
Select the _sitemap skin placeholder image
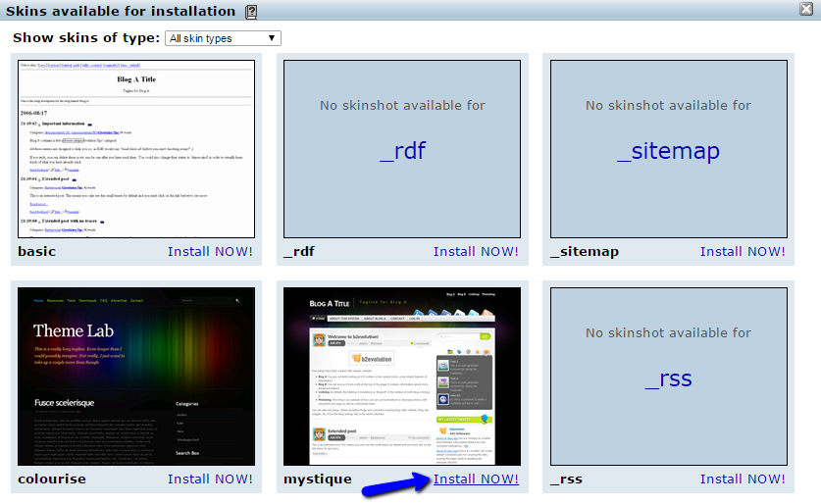click(x=668, y=149)
